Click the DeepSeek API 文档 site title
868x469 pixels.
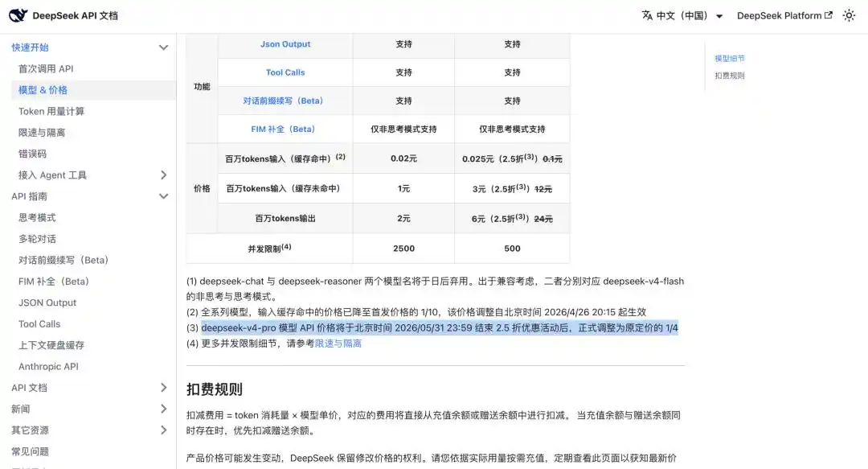point(75,15)
